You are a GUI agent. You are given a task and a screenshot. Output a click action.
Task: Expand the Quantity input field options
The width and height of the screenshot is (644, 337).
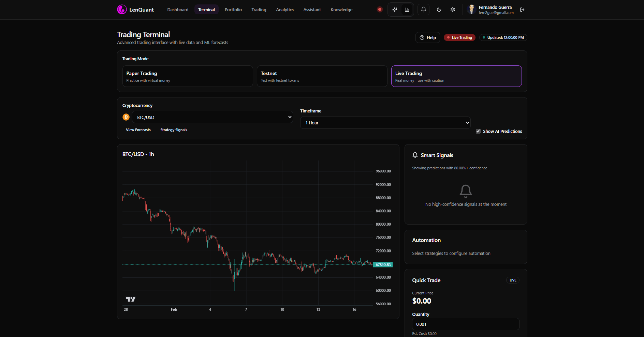click(x=465, y=324)
